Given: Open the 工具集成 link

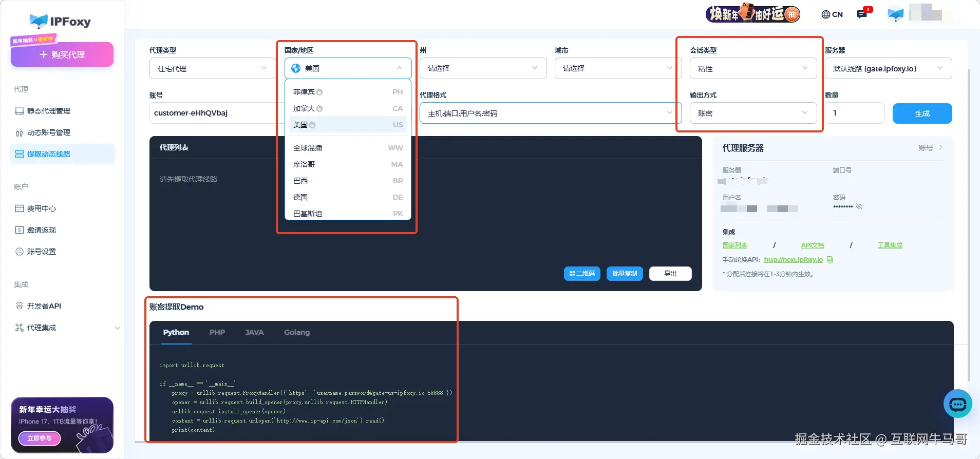Looking at the screenshot, I should click(890, 245).
